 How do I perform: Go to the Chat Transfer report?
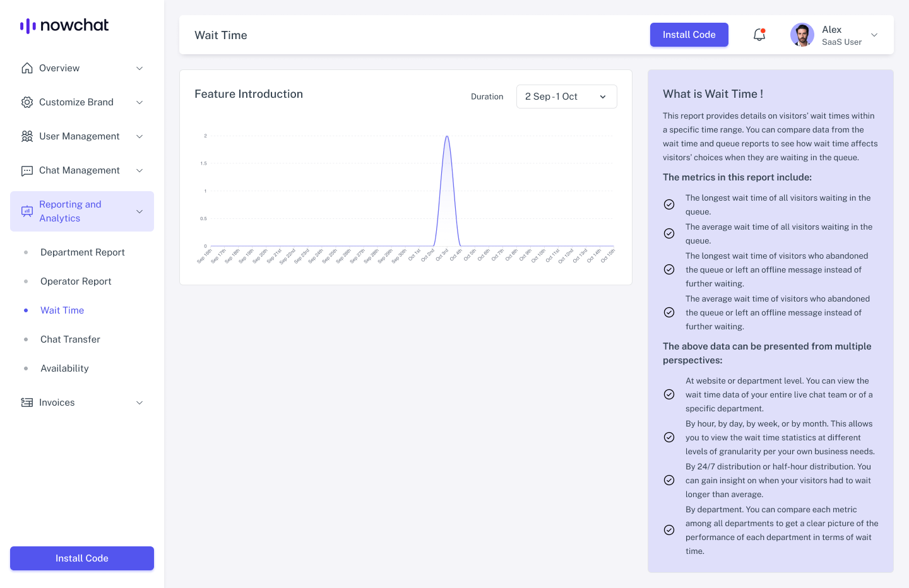[x=70, y=339]
